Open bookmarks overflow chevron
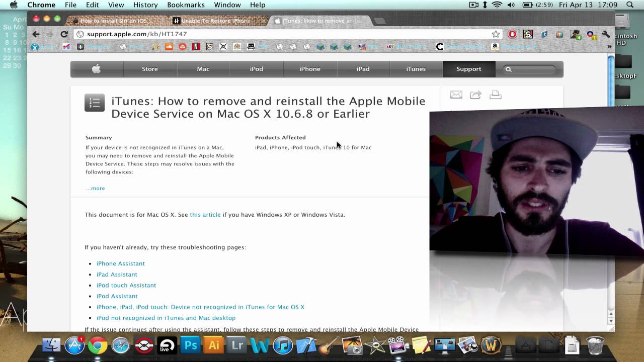Screen dimensions: 644x362 pos(609,47)
